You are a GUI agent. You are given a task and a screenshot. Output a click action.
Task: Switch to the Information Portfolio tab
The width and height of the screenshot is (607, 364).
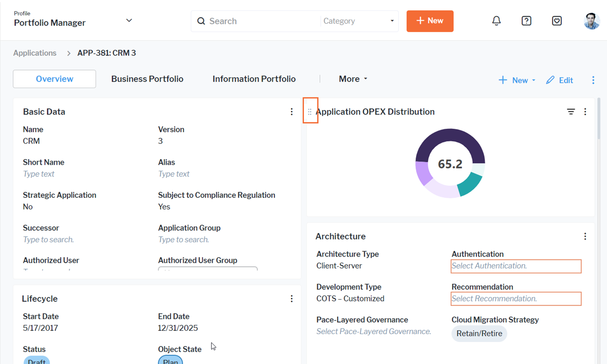(x=254, y=79)
